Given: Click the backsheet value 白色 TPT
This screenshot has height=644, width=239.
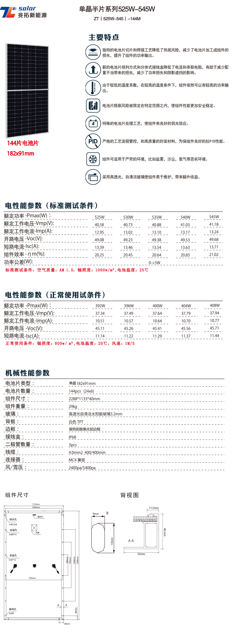Looking at the screenshot, I should [76, 422].
